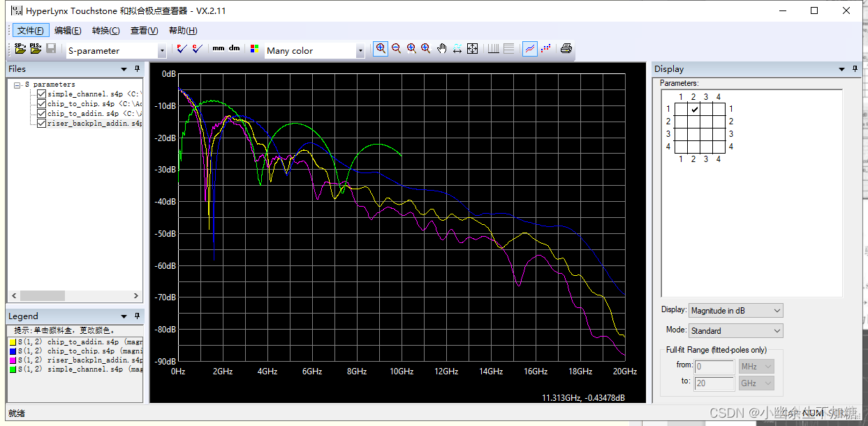Select the dm mode toolbar button
The width and height of the screenshot is (868, 426).
tap(235, 49)
